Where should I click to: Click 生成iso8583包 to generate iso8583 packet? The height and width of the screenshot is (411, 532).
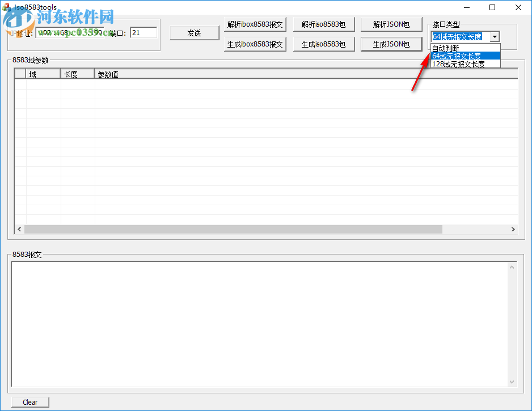[323, 44]
